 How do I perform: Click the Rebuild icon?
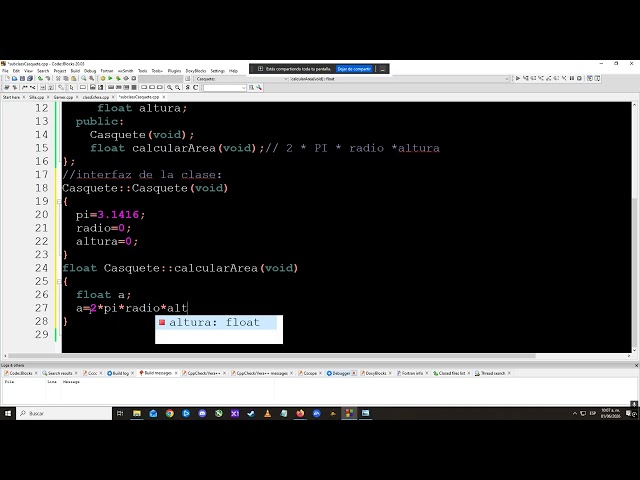pos(126,78)
